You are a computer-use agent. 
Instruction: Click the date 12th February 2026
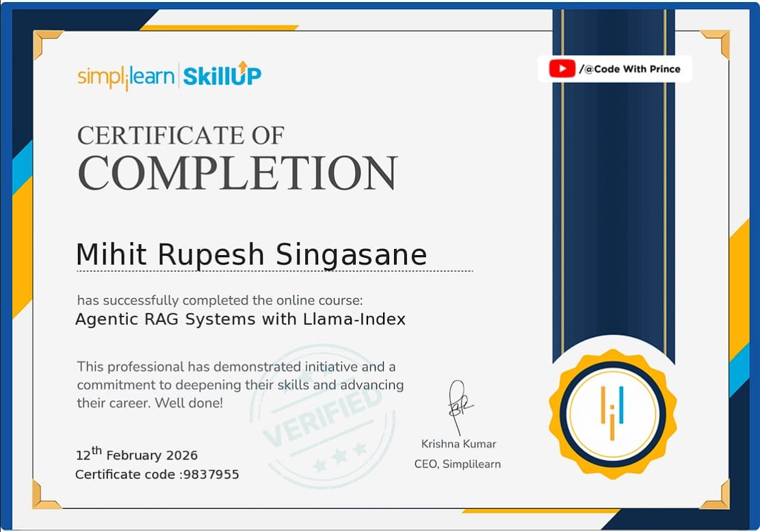(135, 453)
